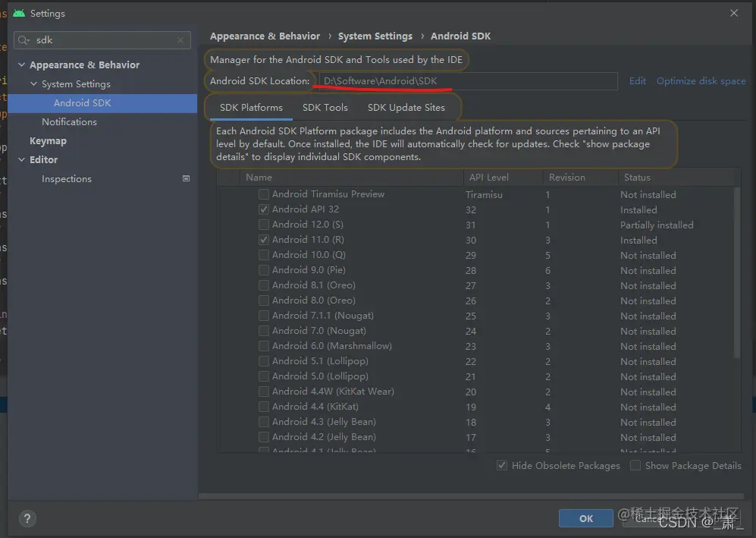Check Android 4.2 (Jelly Bean) checkbox
756x538 pixels.
click(264, 437)
